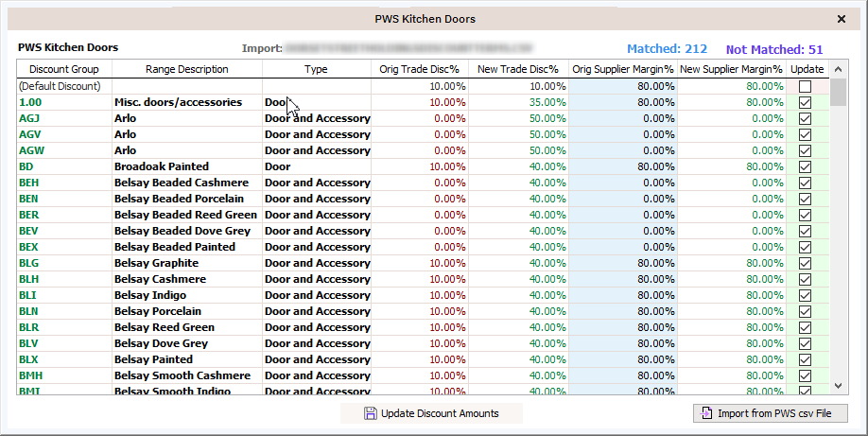The width and height of the screenshot is (868, 436).
Task: Click the import icon on Import from PWS csv File
Action: pos(706,413)
